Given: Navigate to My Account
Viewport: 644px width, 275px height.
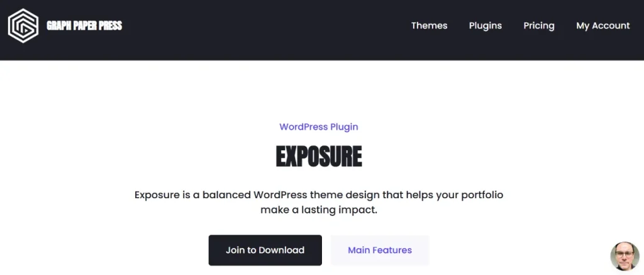Looking at the screenshot, I should coord(602,26).
